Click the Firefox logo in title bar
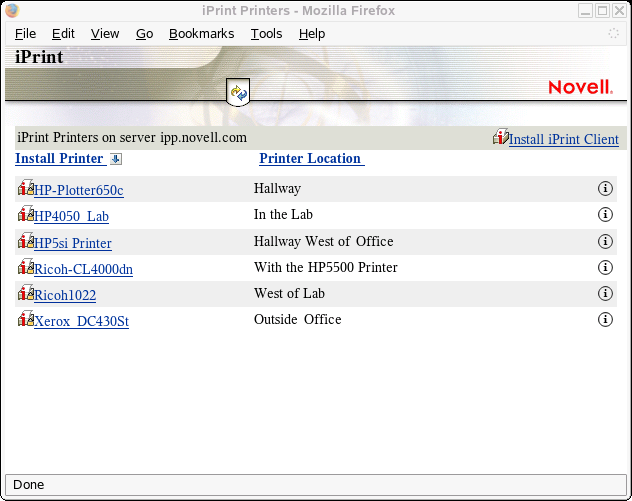632x501 pixels. 12,10
